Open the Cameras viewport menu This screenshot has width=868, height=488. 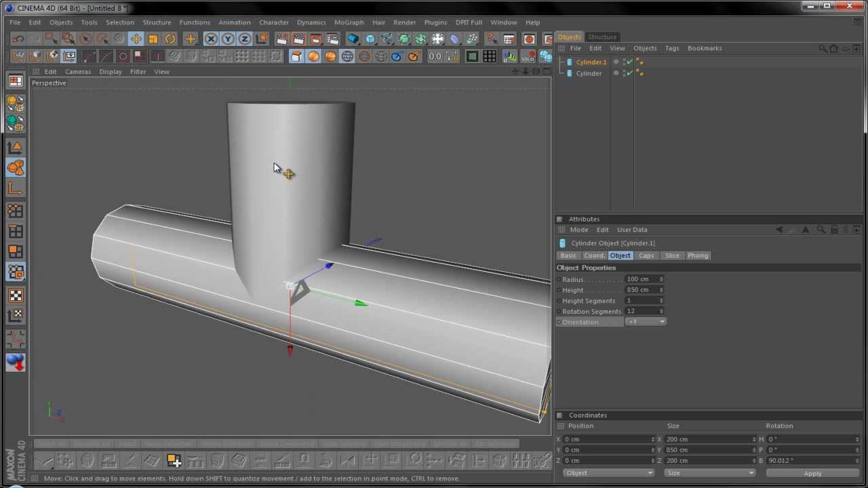click(78, 72)
